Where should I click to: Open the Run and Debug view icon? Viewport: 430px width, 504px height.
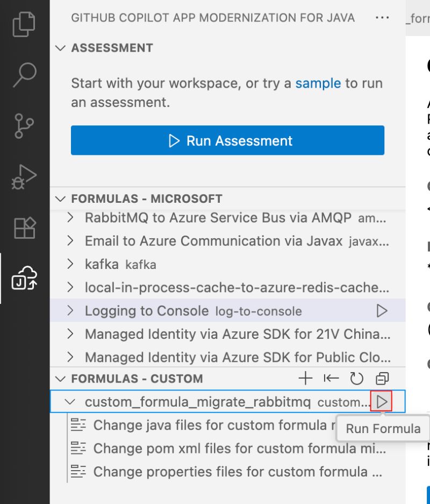tap(24, 177)
